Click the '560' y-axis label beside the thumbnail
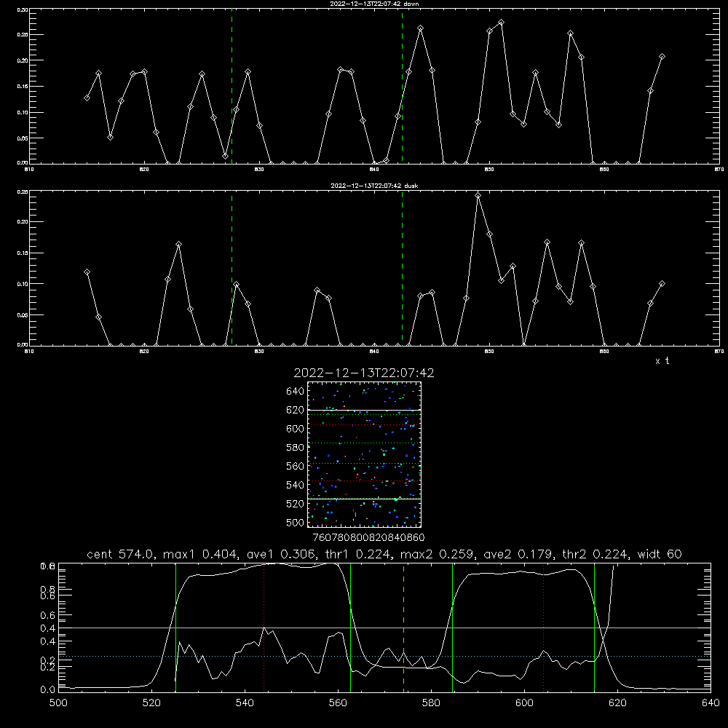728x728 pixels. point(295,466)
